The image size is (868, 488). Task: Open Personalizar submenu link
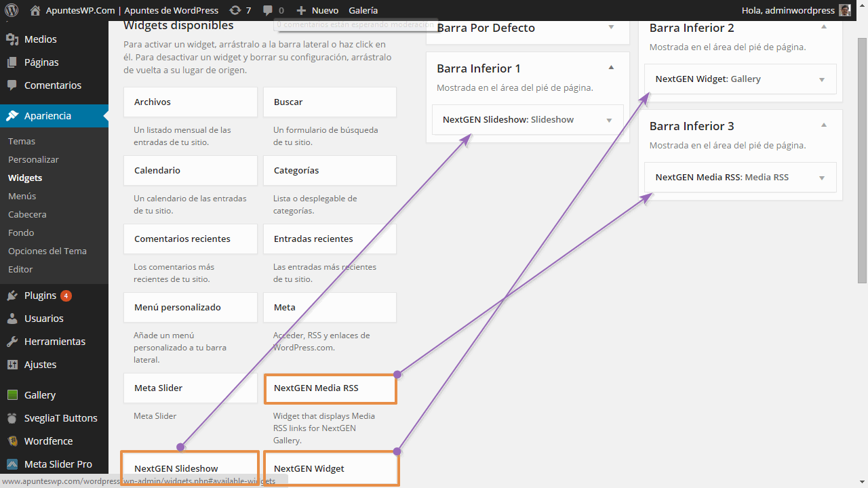33,159
